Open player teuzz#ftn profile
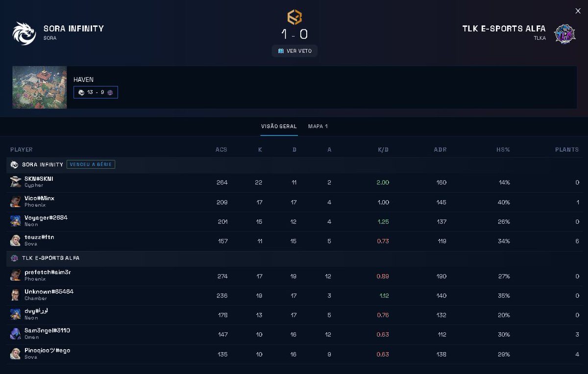The height and width of the screenshot is (374, 588). point(39,237)
